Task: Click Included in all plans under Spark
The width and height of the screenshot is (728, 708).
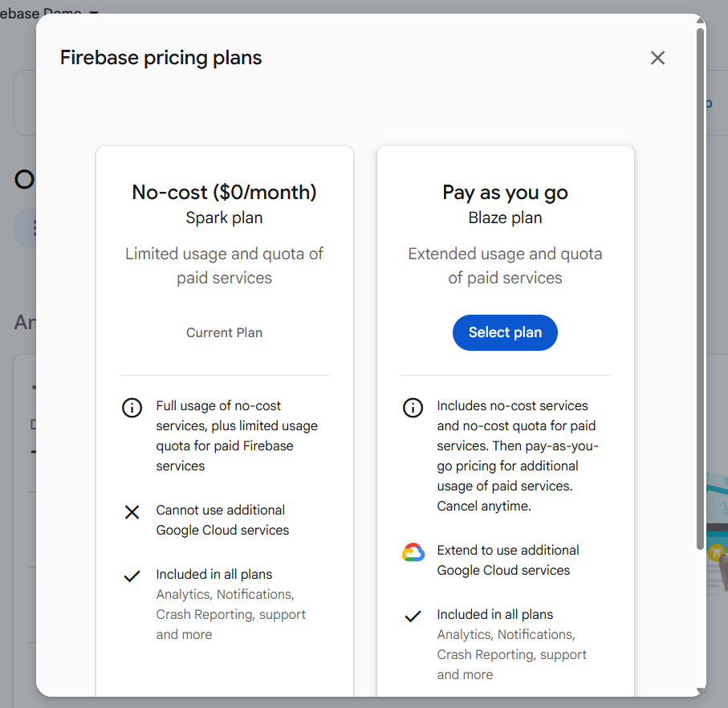Action: pos(214,575)
